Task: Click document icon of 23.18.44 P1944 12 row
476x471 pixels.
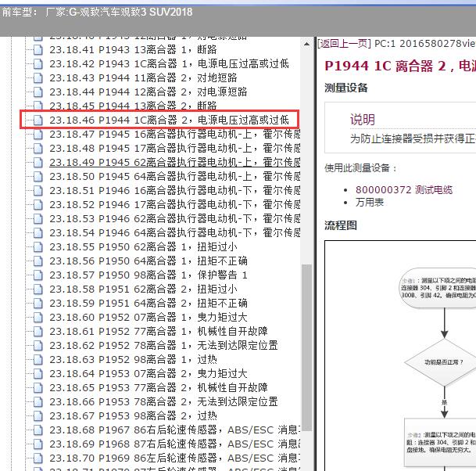Action: pyautogui.click(x=38, y=92)
